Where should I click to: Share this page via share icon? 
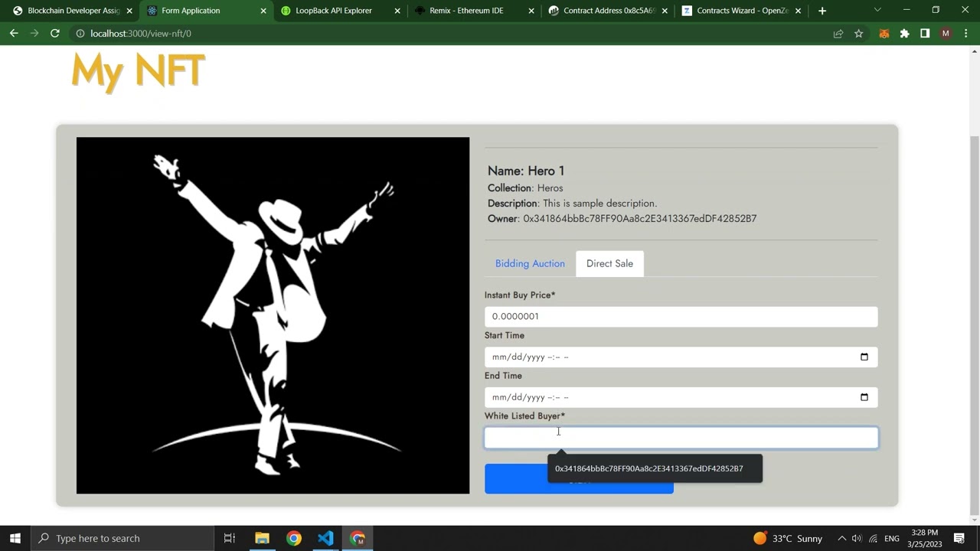coord(838,34)
